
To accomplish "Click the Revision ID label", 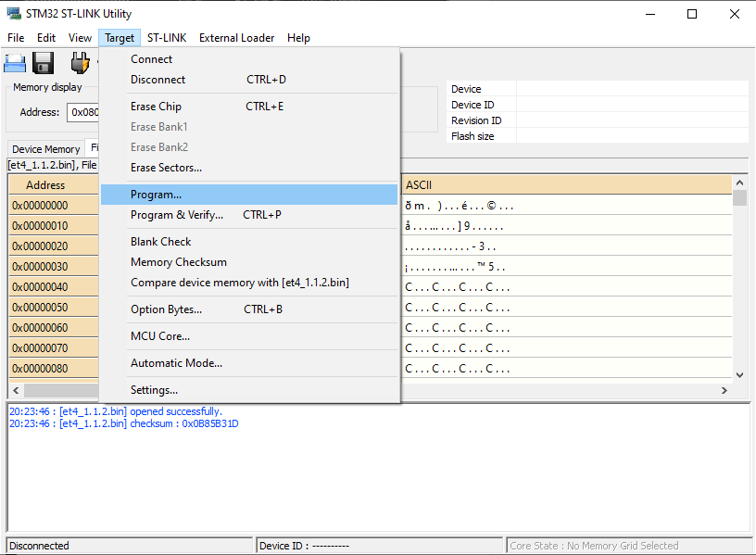I will pyautogui.click(x=476, y=120).
